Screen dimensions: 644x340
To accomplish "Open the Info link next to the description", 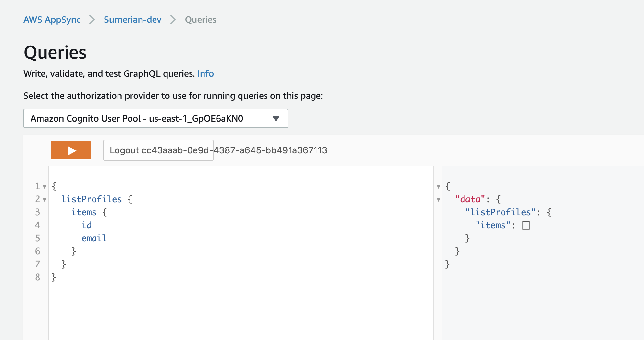I will 205,73.
